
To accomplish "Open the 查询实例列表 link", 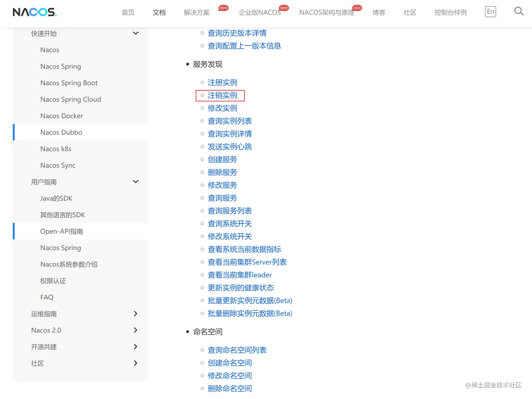I will (230, 121).
